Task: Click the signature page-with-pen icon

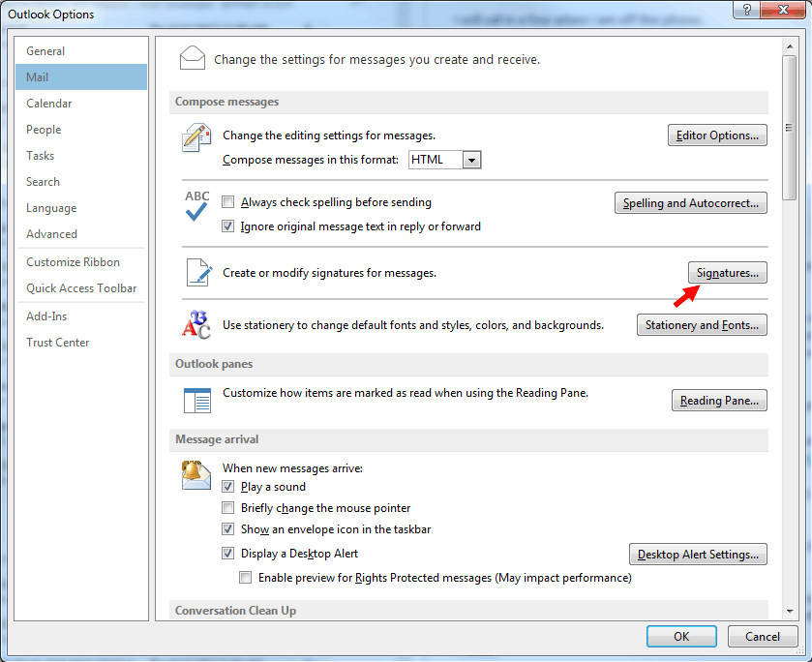Action: (198, 273)
